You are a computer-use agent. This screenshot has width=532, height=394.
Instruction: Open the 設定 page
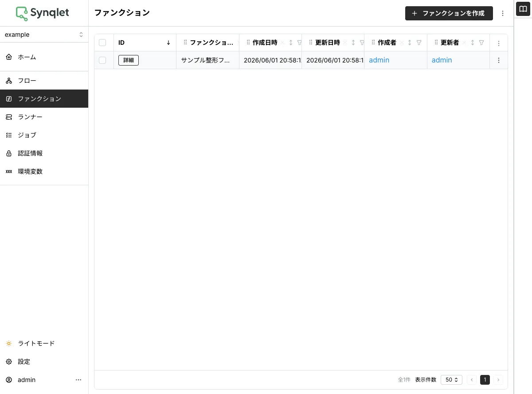click(44, 362)
